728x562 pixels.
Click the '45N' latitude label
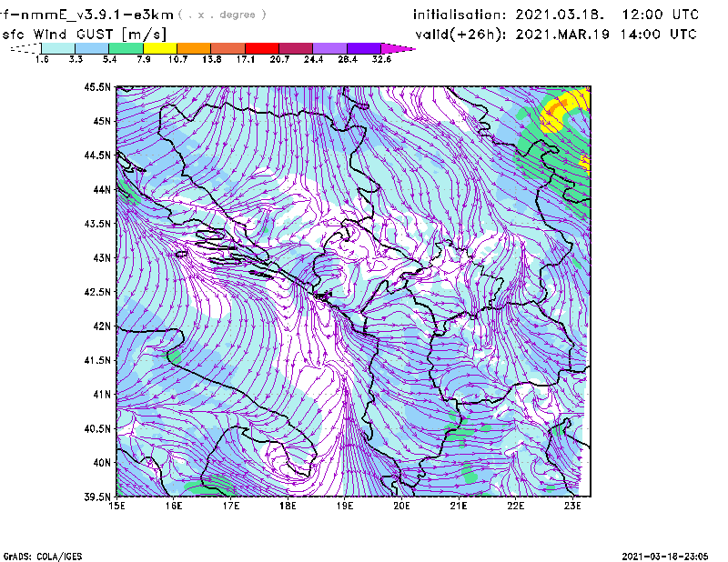102,121
